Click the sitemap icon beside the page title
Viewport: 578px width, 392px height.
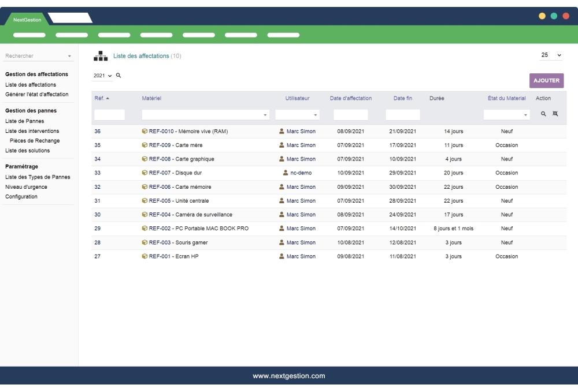coord(100,56)
